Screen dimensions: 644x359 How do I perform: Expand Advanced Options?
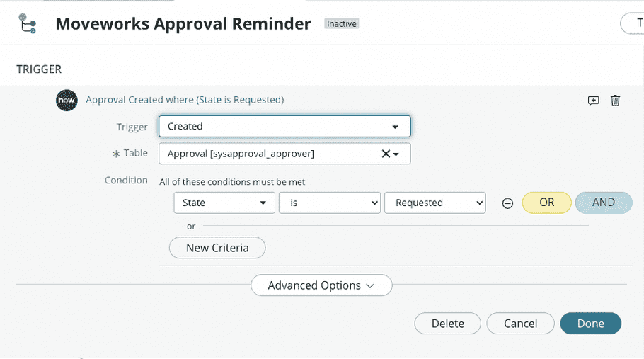point(321,285)
